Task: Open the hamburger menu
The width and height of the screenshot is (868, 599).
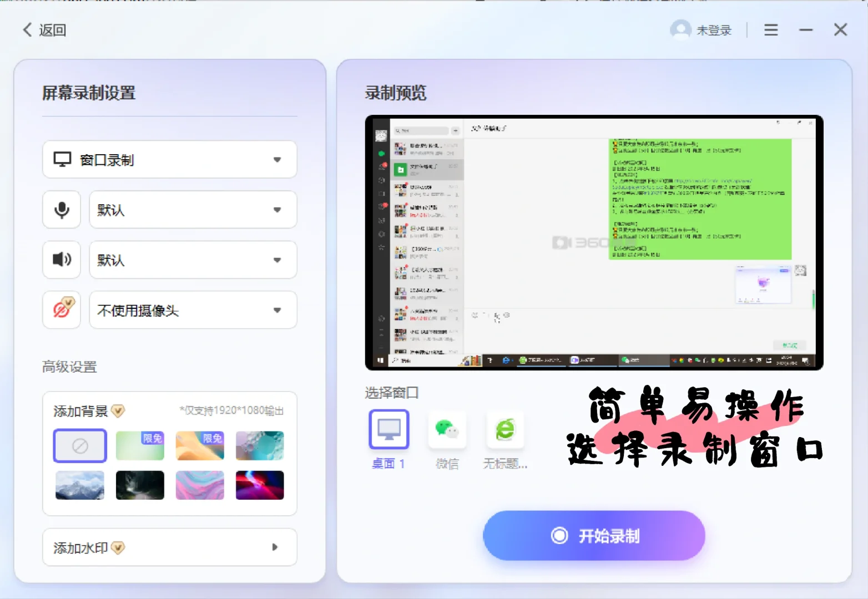Action: [770, 29]
